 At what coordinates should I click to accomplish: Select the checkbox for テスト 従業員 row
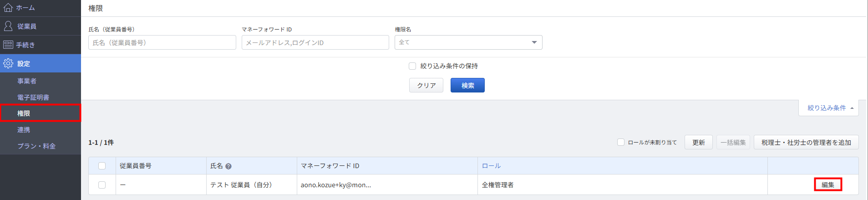click(102, 185)
